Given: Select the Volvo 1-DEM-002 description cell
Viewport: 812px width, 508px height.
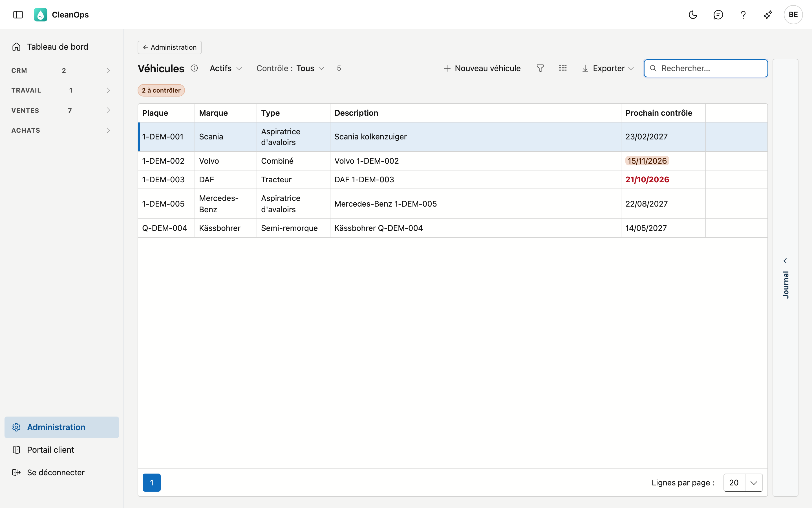Looking at the screenshot, I should 475,161.
